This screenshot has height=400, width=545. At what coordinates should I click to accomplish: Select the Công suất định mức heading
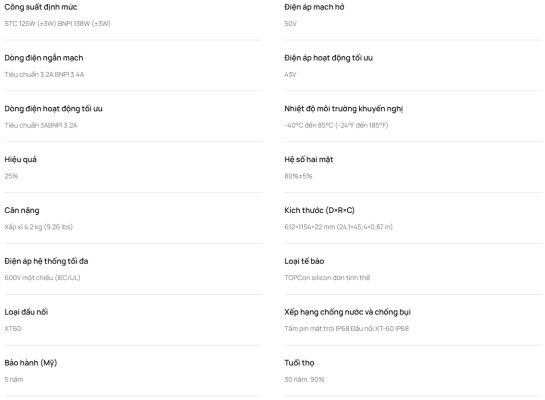(41, 7)
